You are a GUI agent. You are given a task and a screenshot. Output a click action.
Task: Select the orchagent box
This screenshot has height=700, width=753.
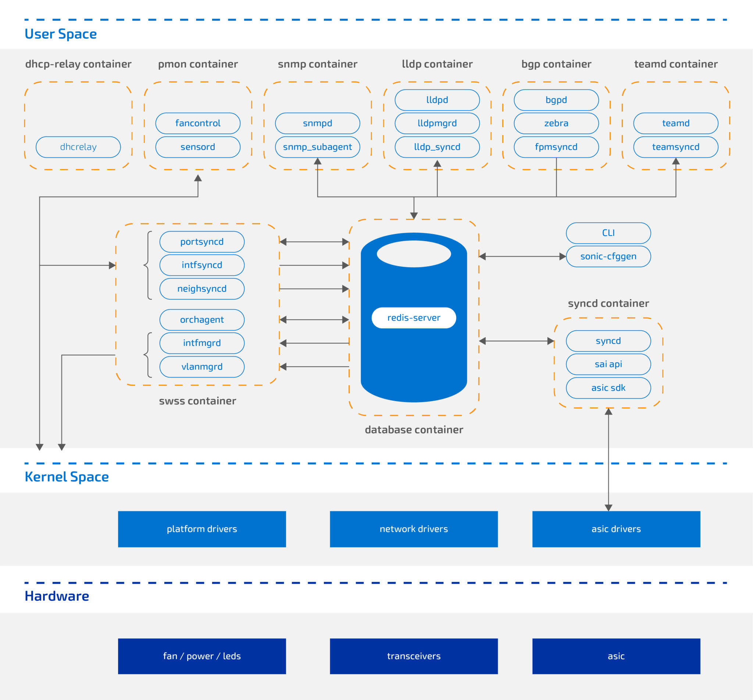pyautogui.click(x=202, y=320)
